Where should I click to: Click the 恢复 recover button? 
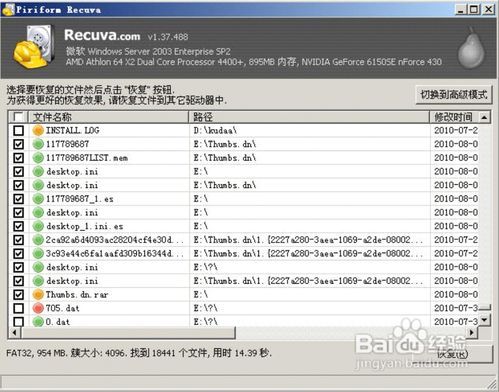coord(453,354)
